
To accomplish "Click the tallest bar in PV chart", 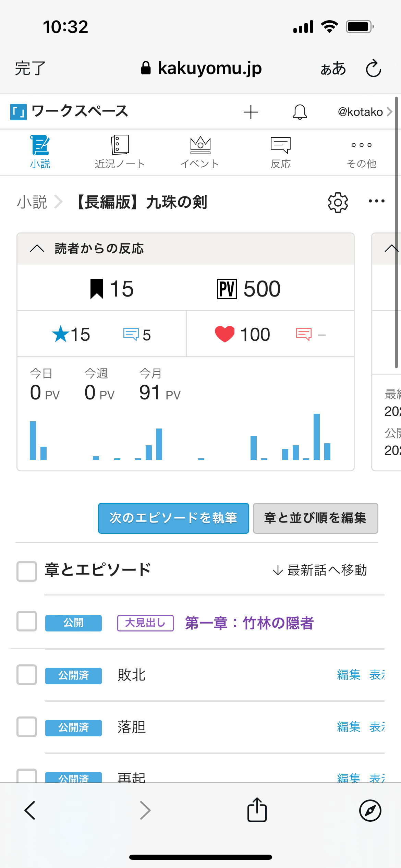I will [316, 437].
